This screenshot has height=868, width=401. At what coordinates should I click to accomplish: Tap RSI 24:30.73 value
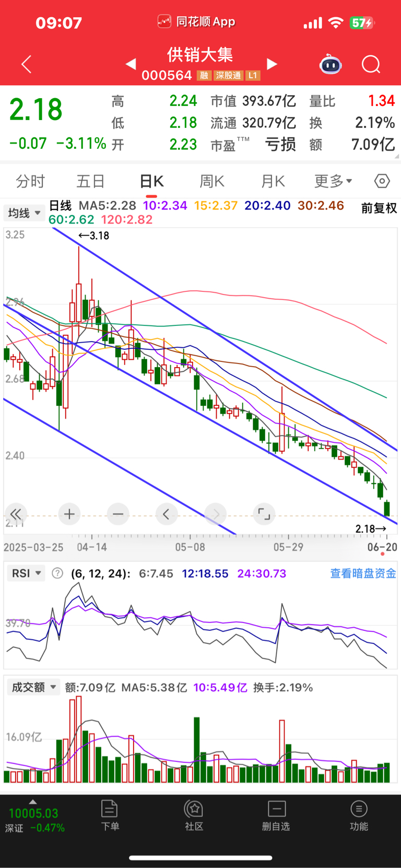click(x=262, y=573)
